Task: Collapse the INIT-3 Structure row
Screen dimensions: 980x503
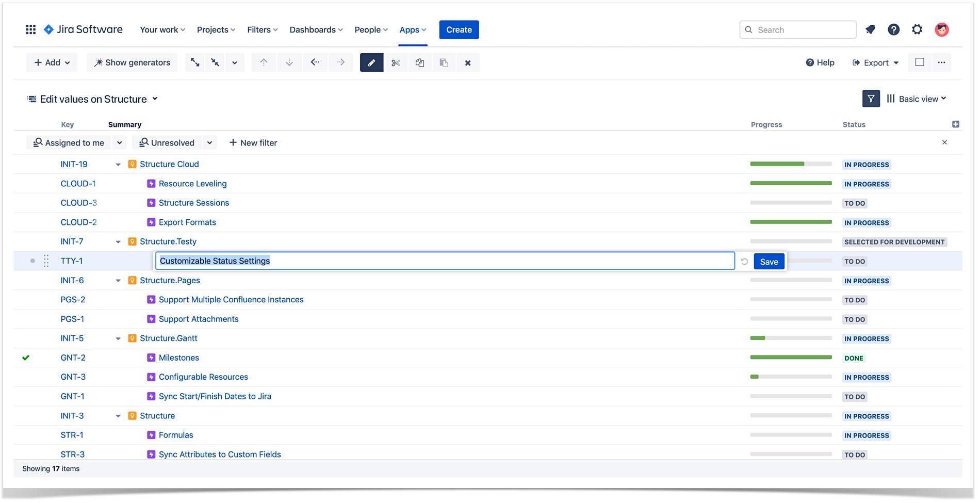Action: (118, 416)
